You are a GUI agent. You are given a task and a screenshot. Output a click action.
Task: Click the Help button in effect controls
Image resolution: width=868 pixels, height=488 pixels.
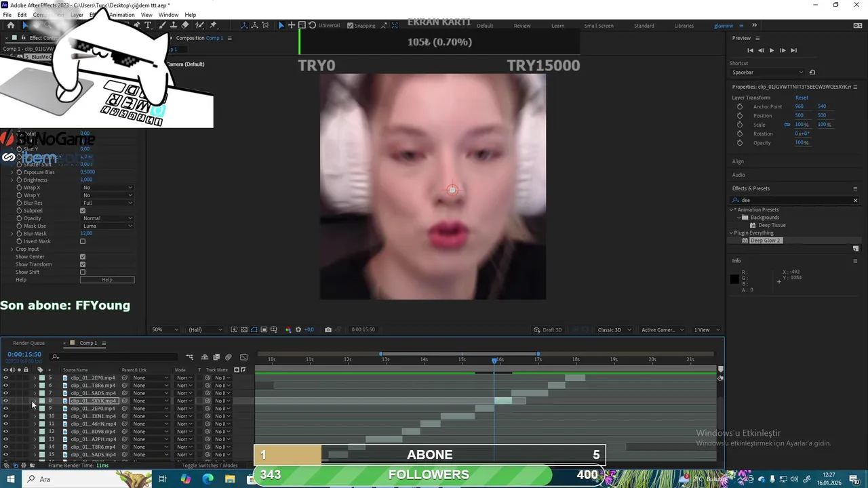(107, 280)
